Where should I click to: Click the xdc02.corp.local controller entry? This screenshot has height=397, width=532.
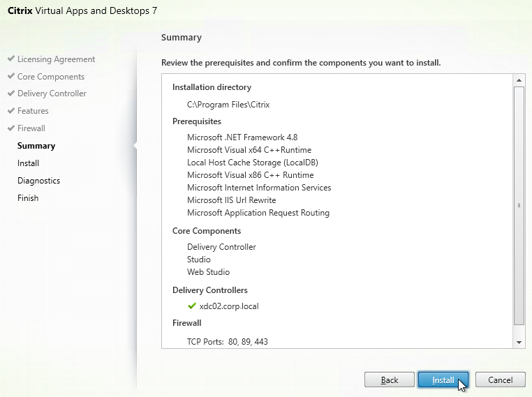[229, 306]
